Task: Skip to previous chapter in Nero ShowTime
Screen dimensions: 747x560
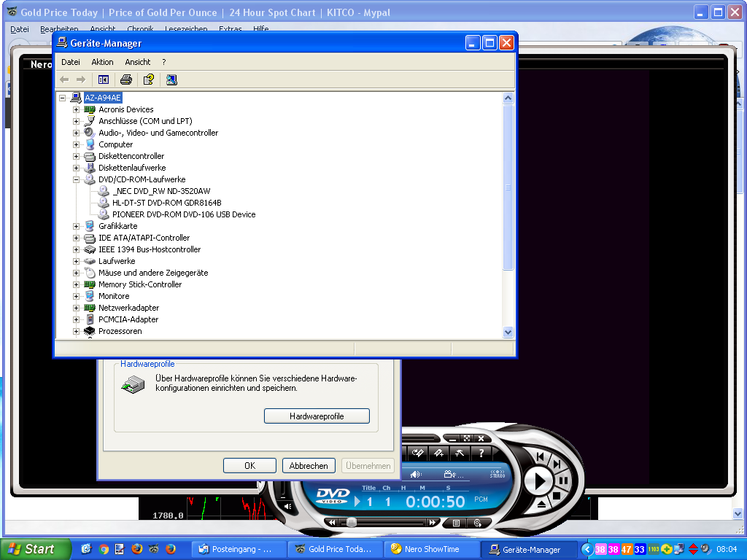Action: click(541, 456)
